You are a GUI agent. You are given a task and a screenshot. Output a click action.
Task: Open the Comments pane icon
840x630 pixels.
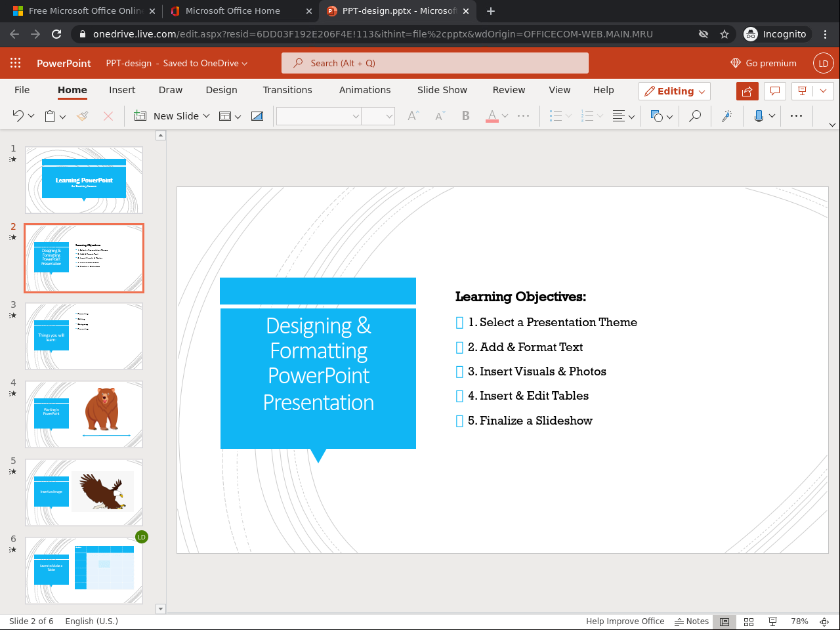775,91
